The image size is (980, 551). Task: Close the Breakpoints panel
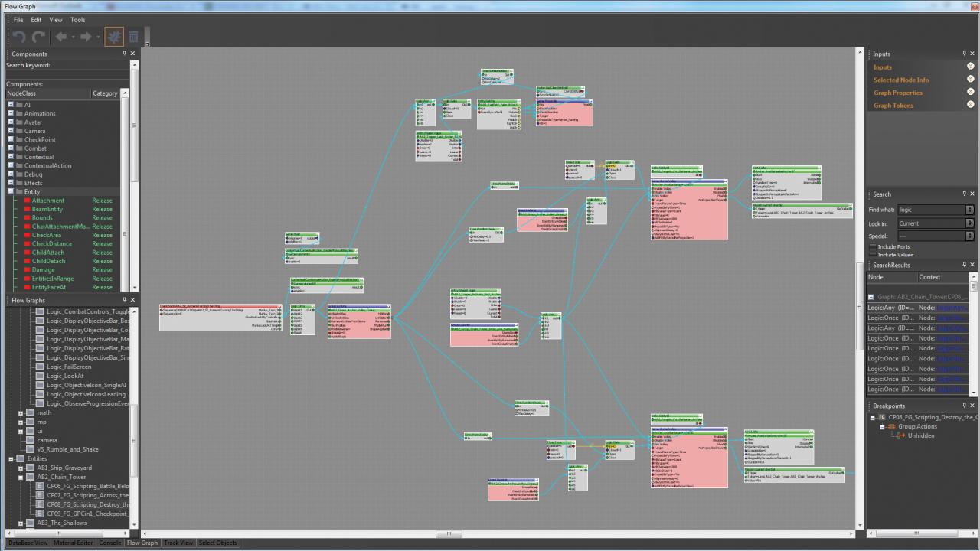coord(972,406)
